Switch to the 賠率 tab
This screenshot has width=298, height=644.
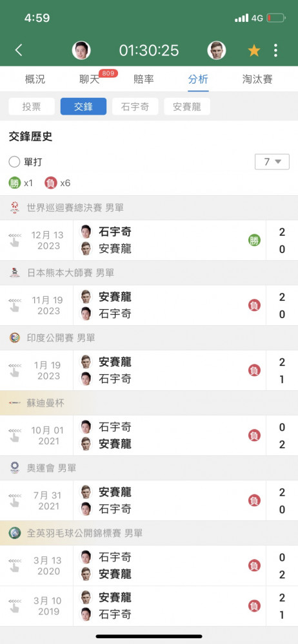click(144, 79)
